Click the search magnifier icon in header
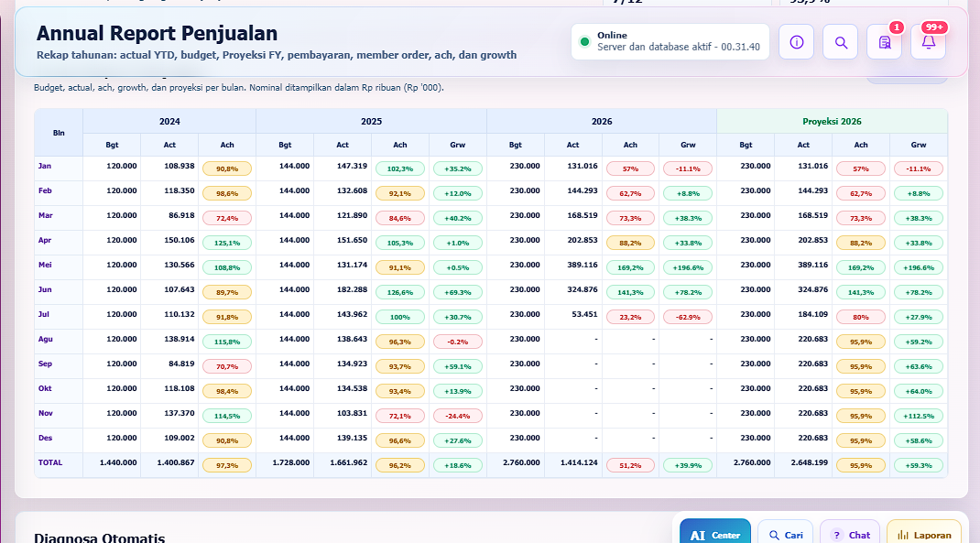Viewport: 980px width, 543px height. coord(841,42)
